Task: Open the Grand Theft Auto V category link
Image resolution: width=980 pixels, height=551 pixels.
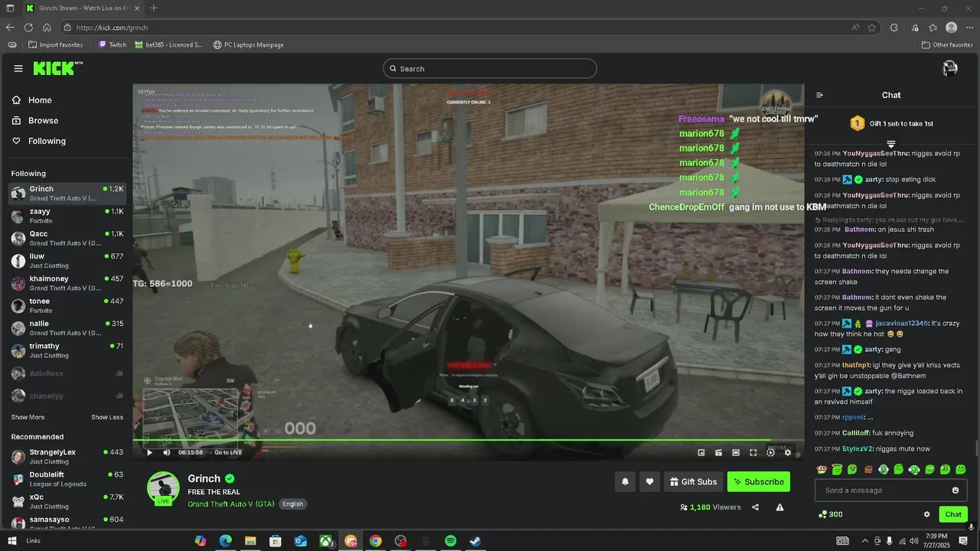Action: [230, 504]
